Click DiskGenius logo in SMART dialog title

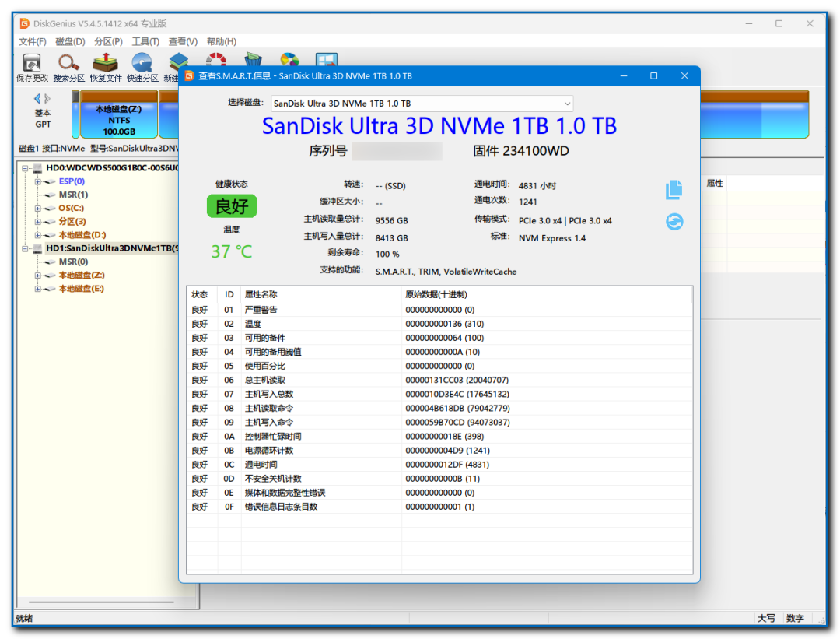[x=189, y=76]
